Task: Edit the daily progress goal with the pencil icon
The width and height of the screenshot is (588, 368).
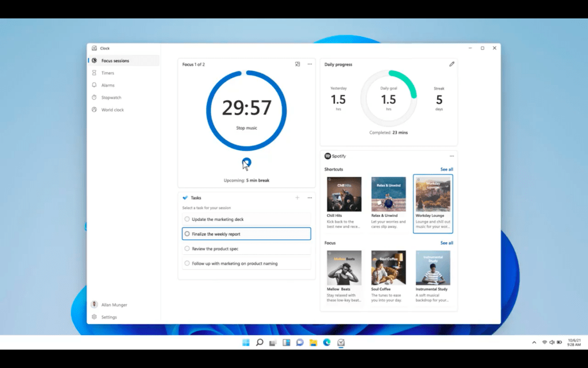Action: [x=452, y=64]
